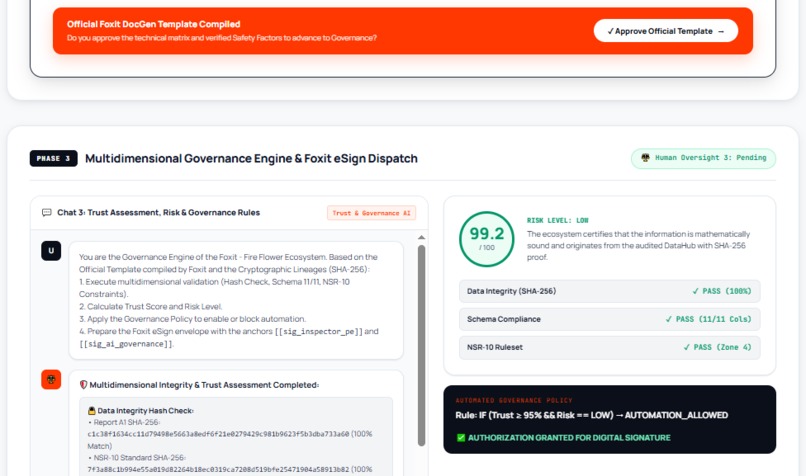Click PASS (11/11 Cols) status text
Screen dimensions: 806x476
[708, 319]
